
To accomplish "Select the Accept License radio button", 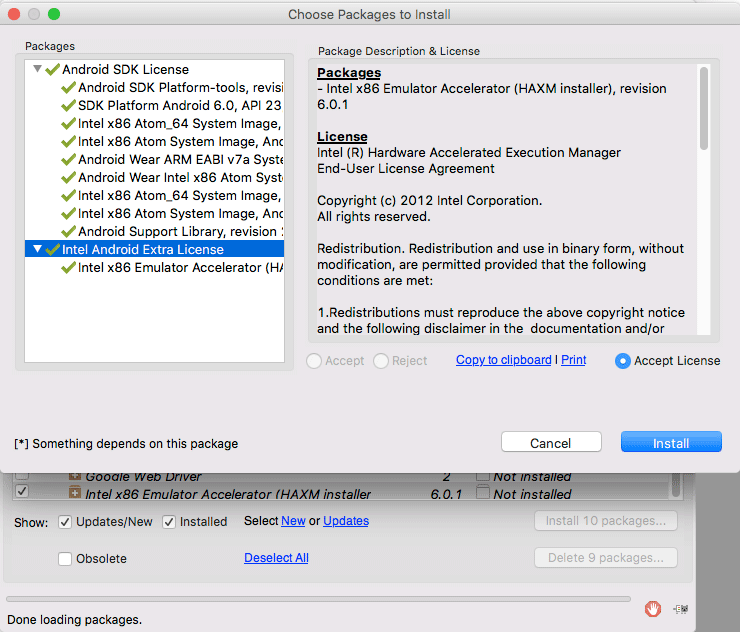I will pos(622,361).
